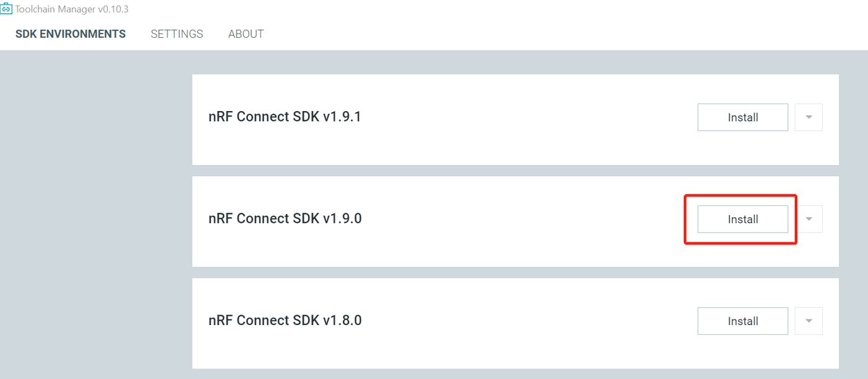Install nRF Connect SDK v1.8.0
Screen dimensions: 868x379
[x=743, y=321]
